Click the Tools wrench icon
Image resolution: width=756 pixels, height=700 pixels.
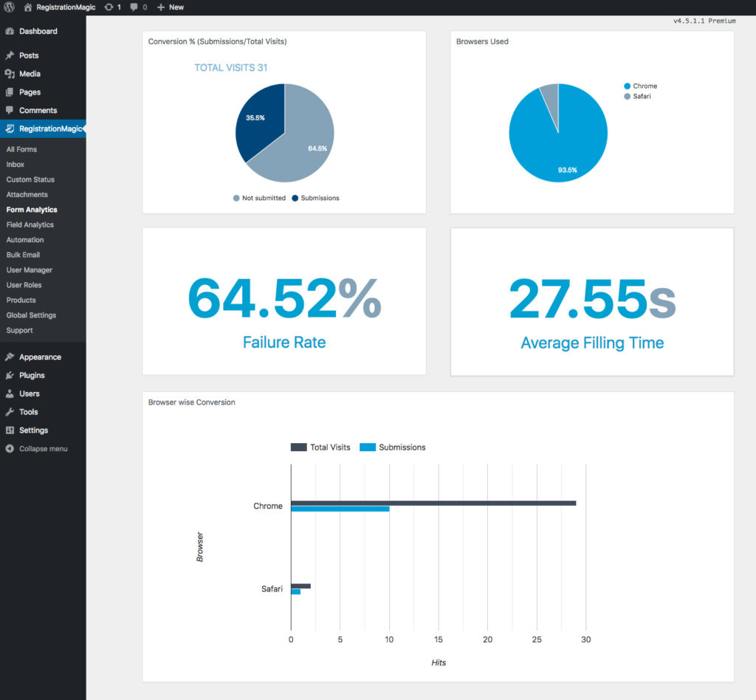[10, 412]
